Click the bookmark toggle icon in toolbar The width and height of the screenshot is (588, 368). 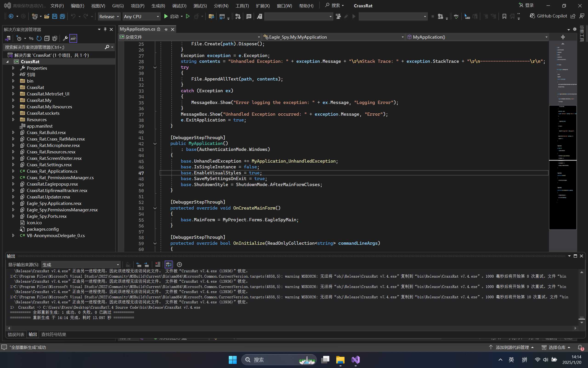coord(504,16)
